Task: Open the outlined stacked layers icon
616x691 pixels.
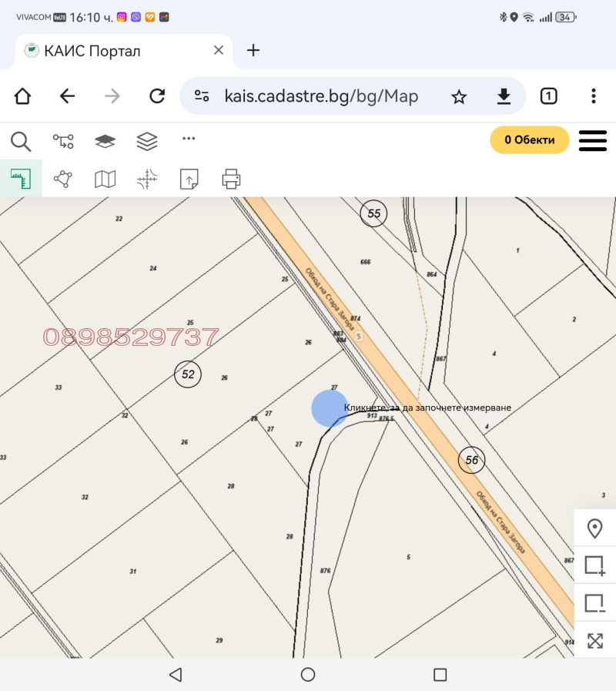Action: (146, 141)
